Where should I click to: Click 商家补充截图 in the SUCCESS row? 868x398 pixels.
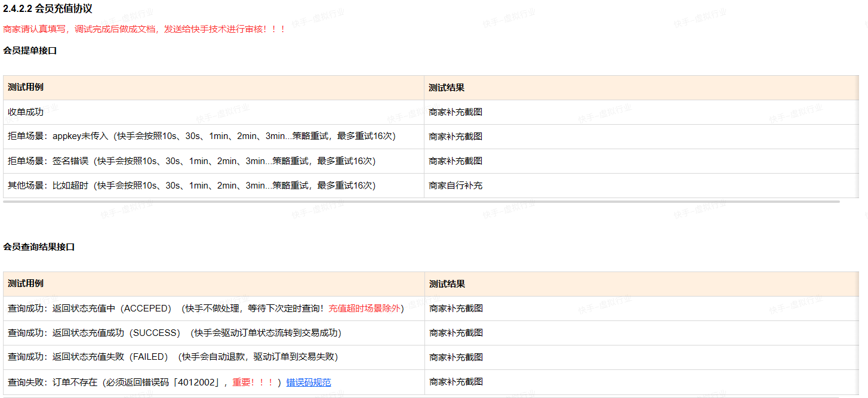pos(456,333)
